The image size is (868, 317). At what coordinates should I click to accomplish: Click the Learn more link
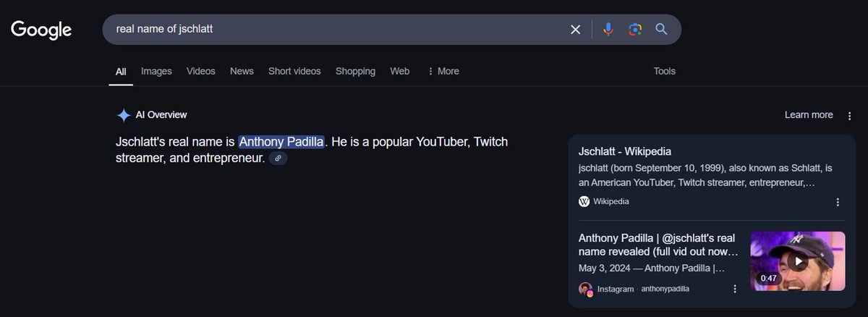[x=809, y=115]
